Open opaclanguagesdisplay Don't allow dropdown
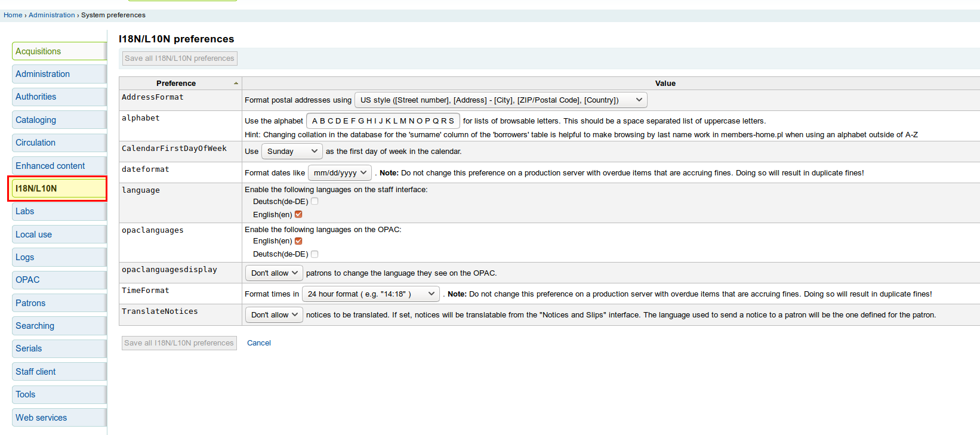Viewport: 980px width, 435px height. click(x=274, y=273)
